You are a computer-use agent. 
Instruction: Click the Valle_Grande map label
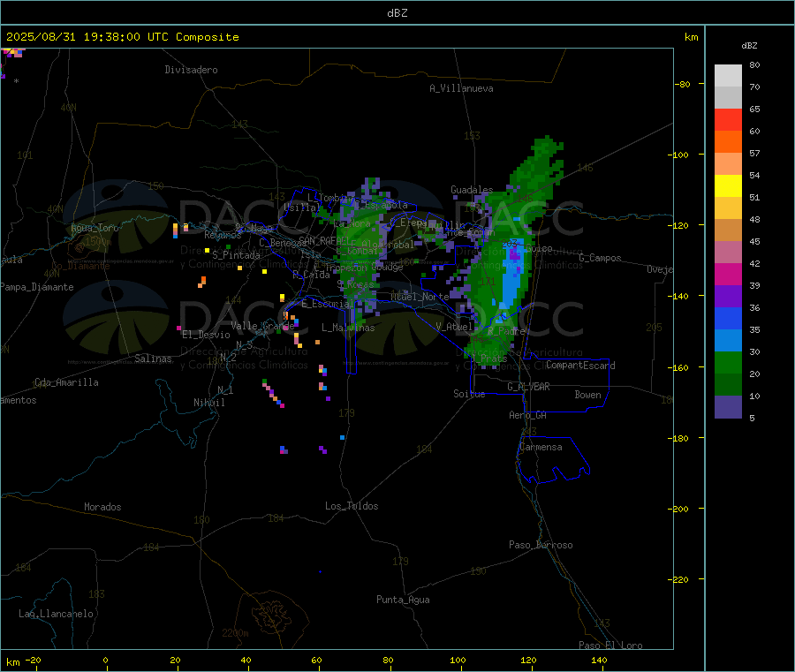(262, 325)
